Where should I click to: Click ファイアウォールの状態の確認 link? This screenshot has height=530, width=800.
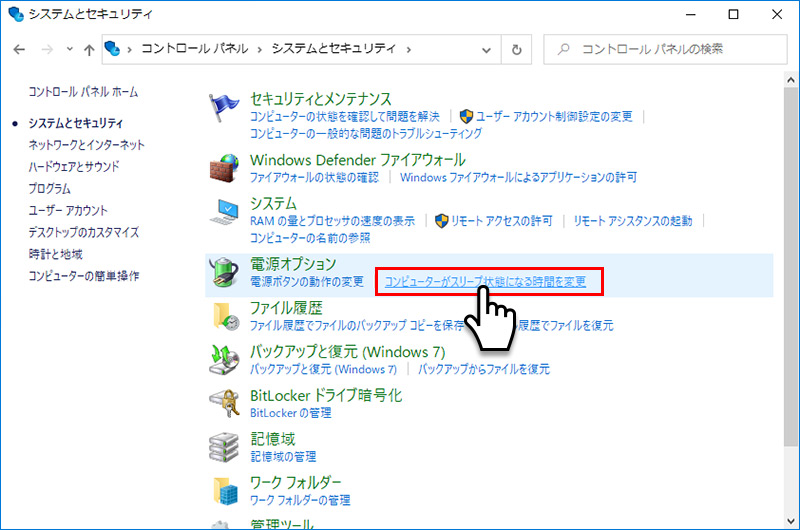click(314, 178)
